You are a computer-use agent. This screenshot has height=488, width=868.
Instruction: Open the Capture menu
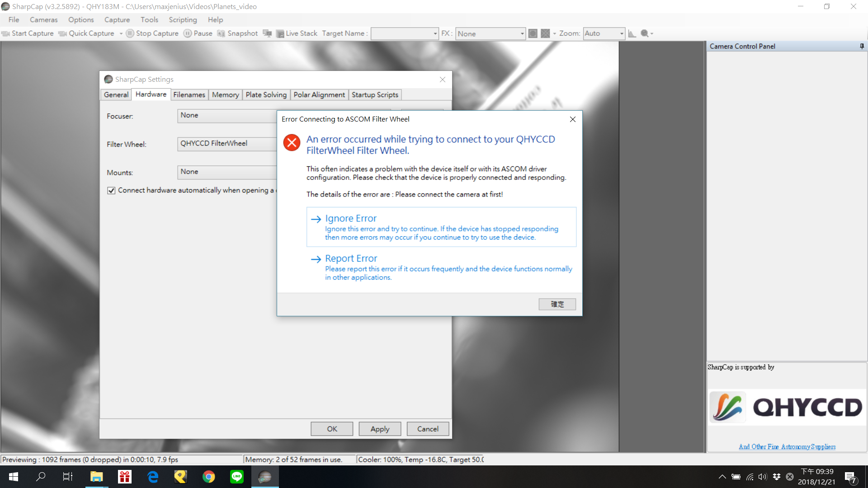(x=117, y=20)
